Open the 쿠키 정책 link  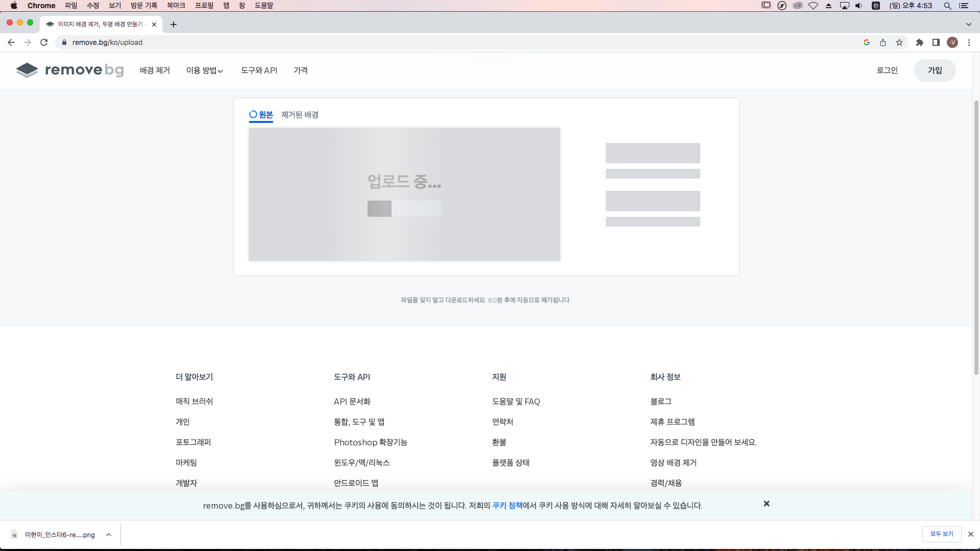(x=507, y=506)
